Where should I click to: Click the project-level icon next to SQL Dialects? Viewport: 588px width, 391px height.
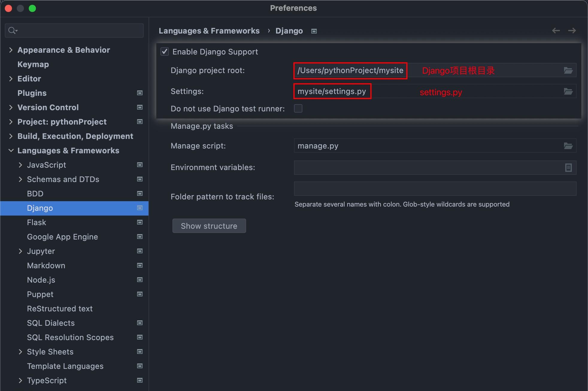click(x=140, y=323)
